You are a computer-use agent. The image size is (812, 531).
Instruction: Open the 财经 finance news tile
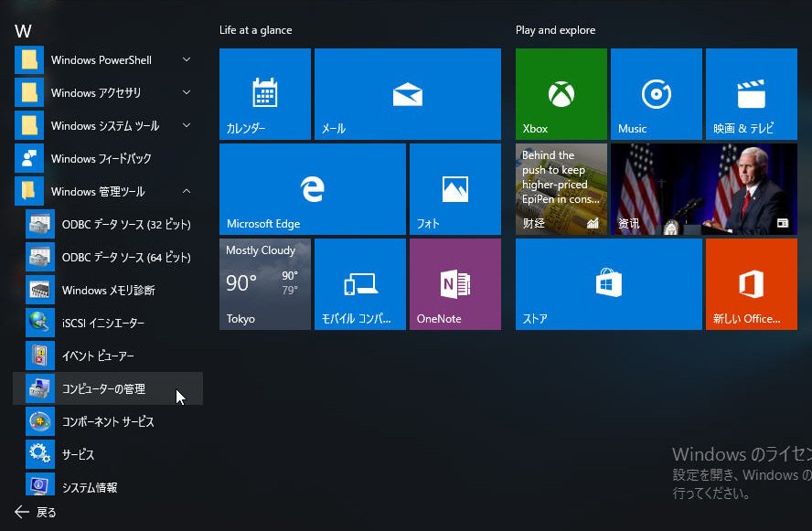[561, 189]
